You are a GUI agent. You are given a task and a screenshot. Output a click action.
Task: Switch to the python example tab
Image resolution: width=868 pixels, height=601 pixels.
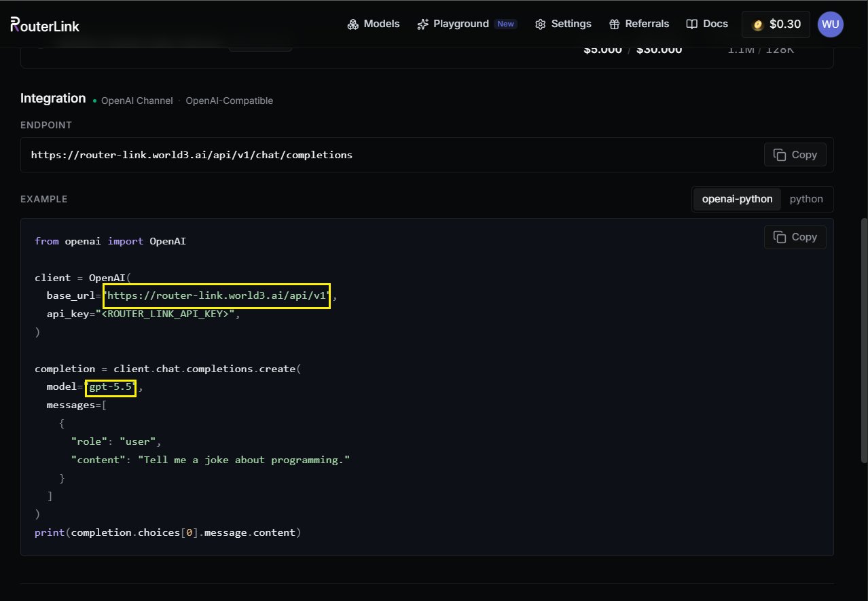click(806, 199)
